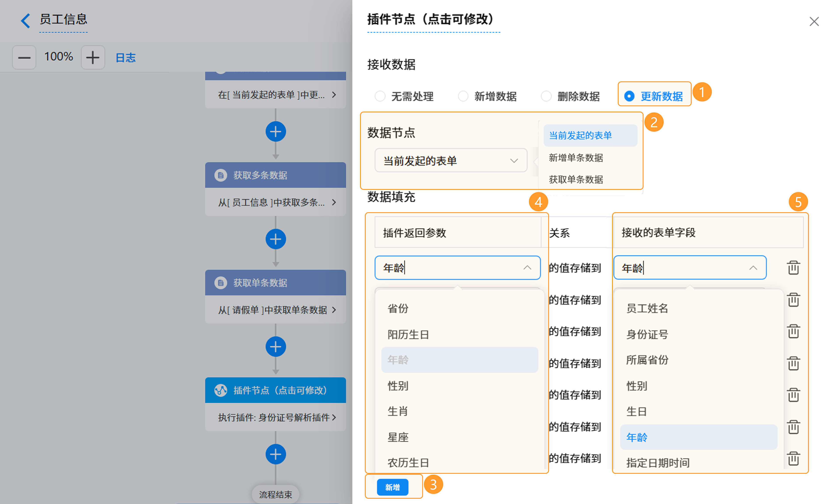Edit the 员工信息 flow title
This screenshot has width=840, height=504.
63,19
